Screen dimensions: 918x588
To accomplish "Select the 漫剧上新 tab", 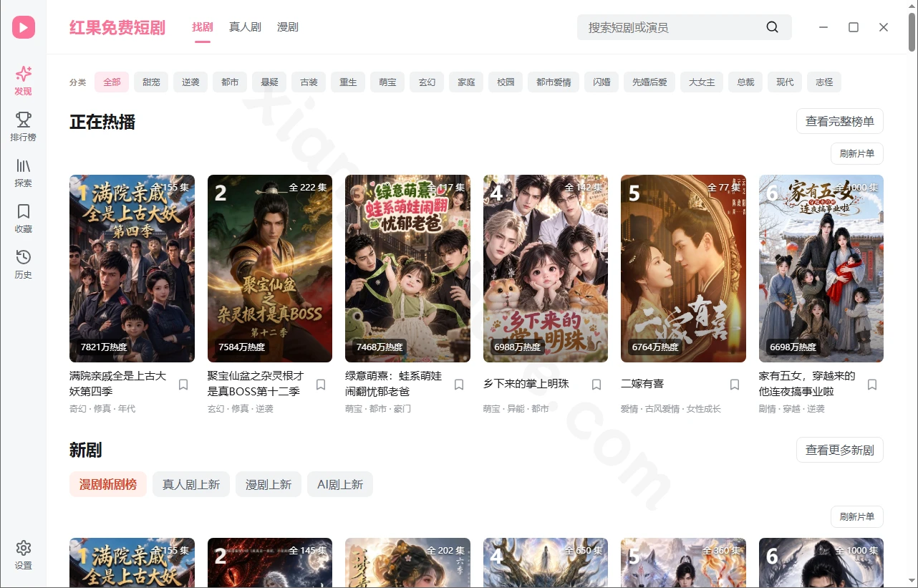I will pyautogui.click(x=269, y=484).
